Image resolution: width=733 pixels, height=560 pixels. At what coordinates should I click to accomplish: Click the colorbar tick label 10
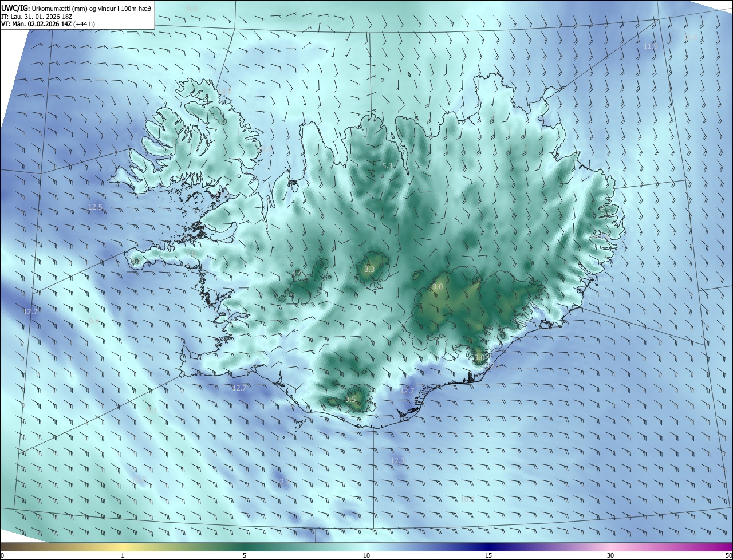point(366,555)
